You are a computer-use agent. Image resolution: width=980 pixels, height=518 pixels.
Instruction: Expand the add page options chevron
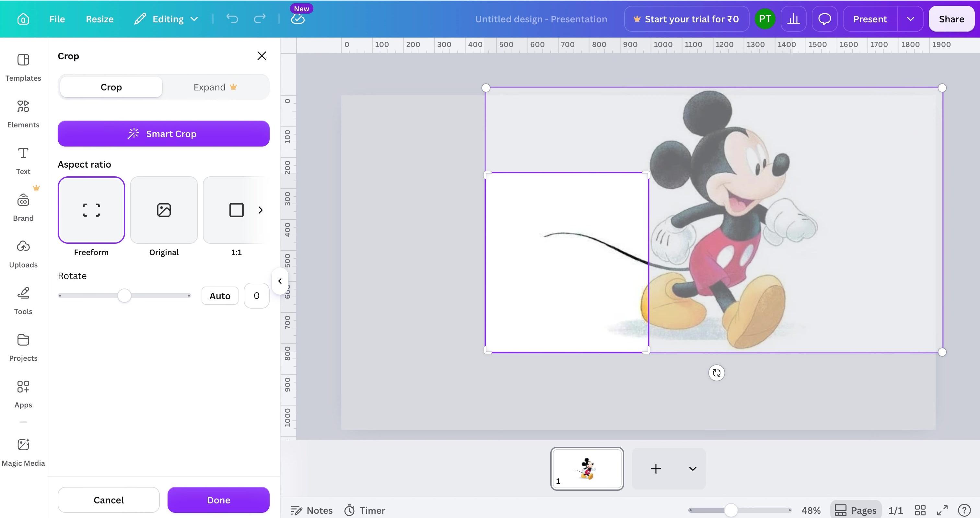pyautogui.click(x=693, y=468)
